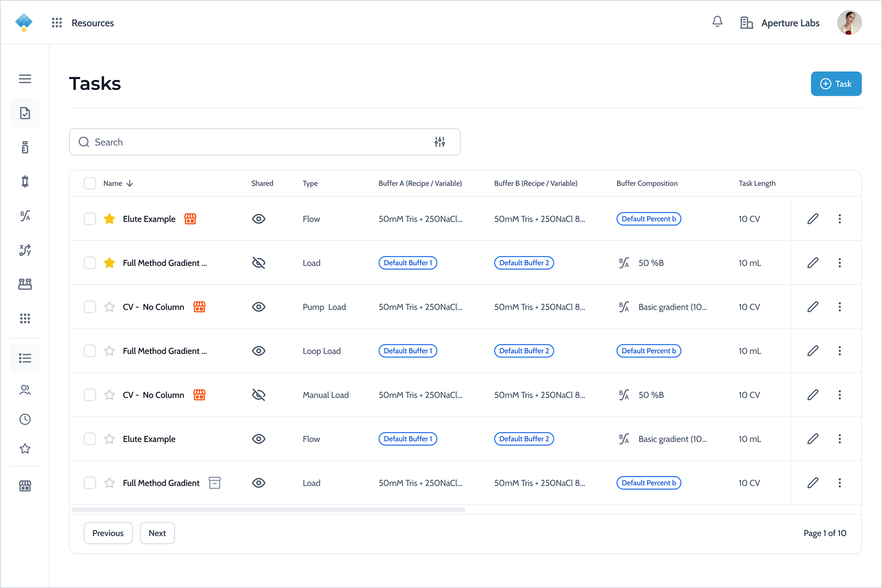Click 'Page 1 of 10' text
This screenshot has height=588, width=882.
(825, 533)
